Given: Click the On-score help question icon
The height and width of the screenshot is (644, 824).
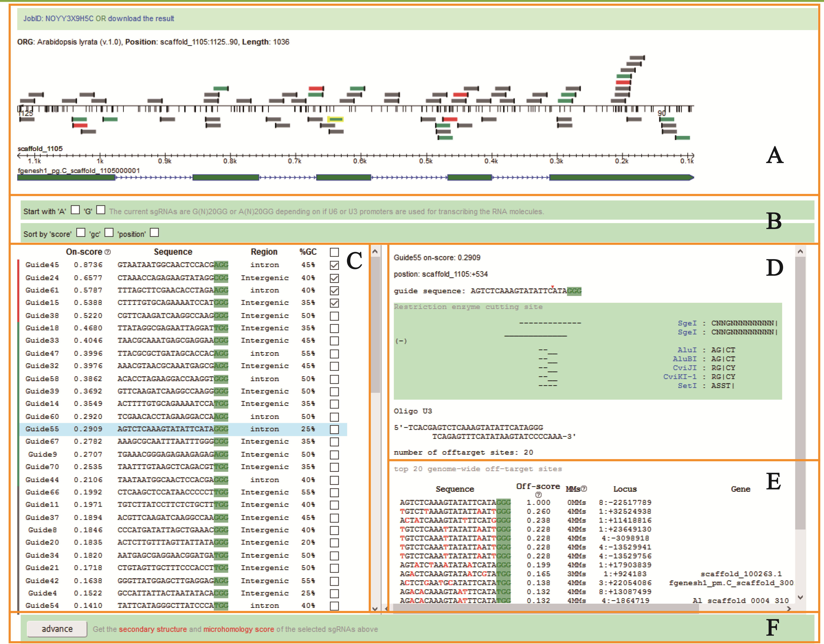Looking at the screenshot, I should click(x=108, y=252).
